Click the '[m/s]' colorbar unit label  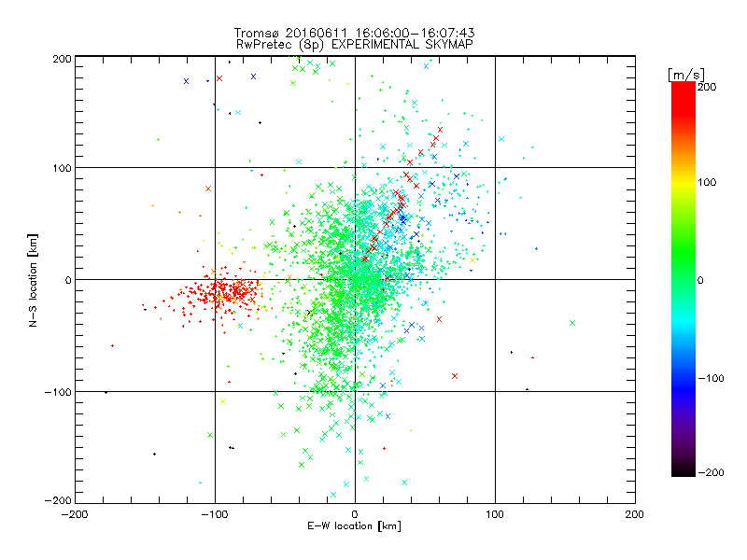(686, 75)
